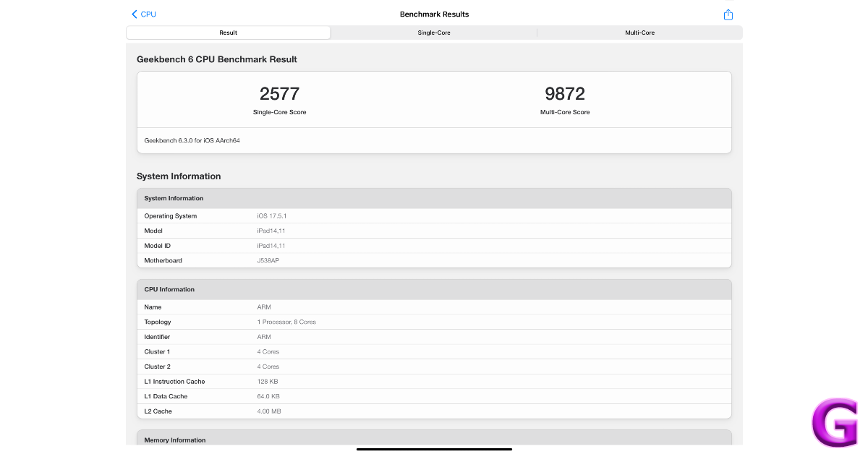
Task: Select L1 Instruction Cache value 128 KB
Action: click(268, 382)
